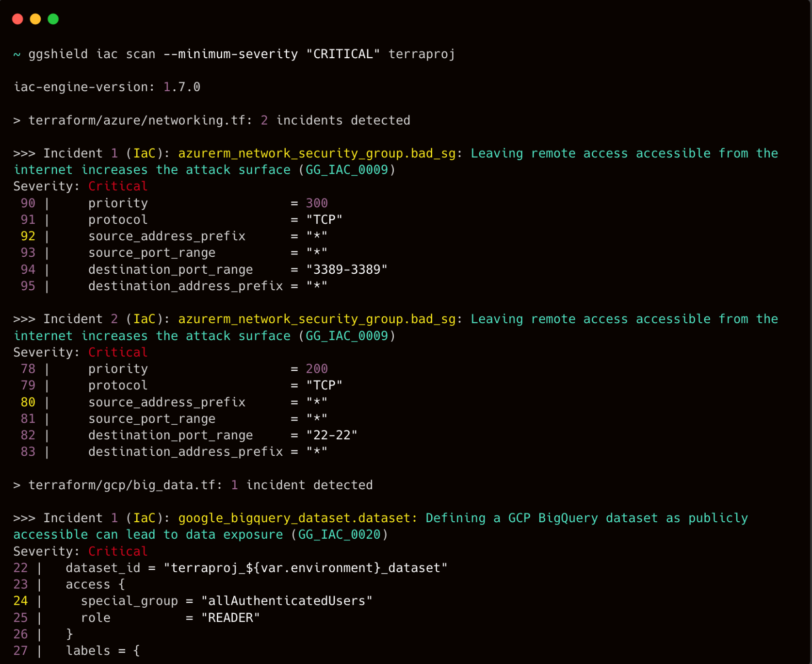Click highlighted line number 80

[x=28, y=402]
